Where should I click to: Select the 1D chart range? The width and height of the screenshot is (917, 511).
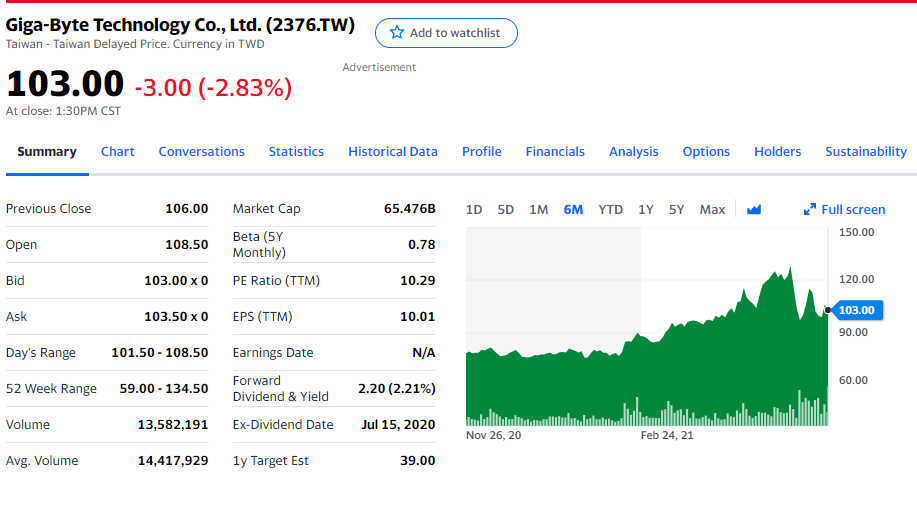coord(474,209)
